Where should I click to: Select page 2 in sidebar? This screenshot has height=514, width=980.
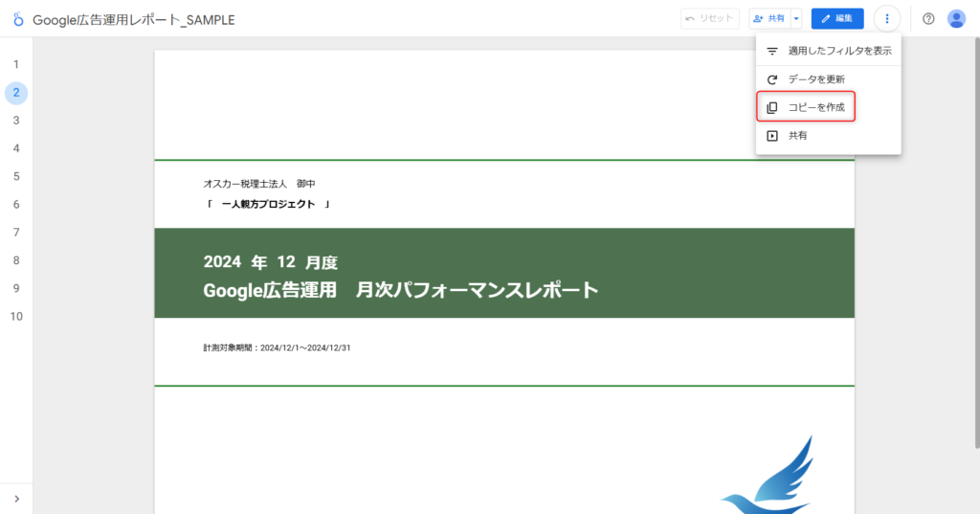16,93
